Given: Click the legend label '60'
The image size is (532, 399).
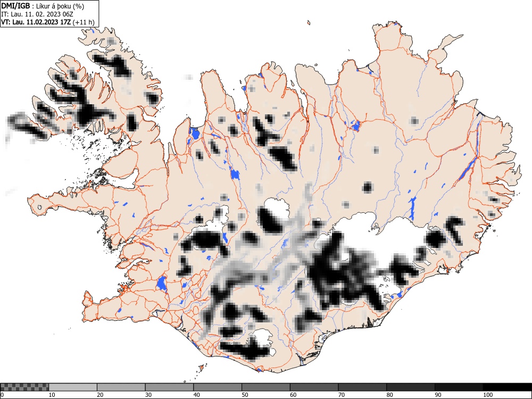Looking at the screenshot, I should click(x=293, y=395).
